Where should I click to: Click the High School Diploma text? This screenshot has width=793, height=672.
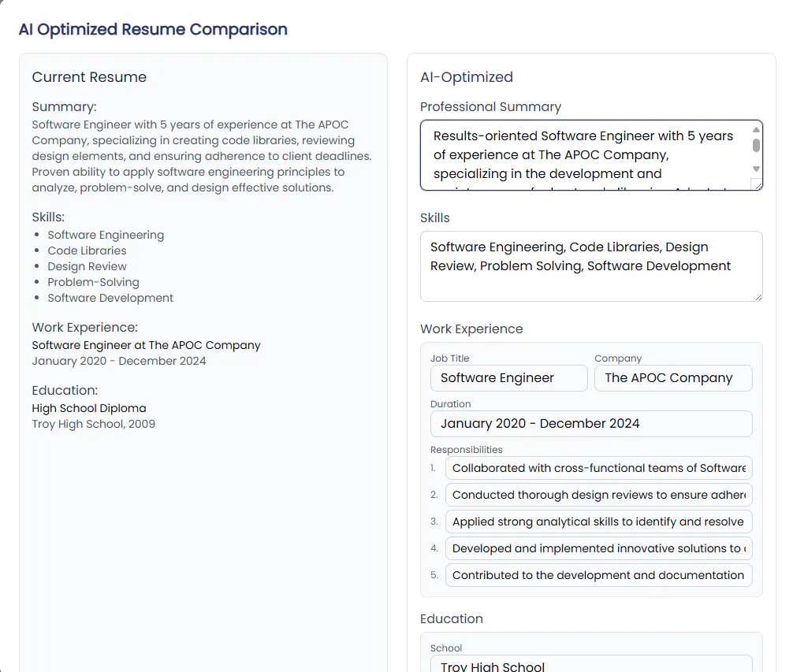point(89,408)
